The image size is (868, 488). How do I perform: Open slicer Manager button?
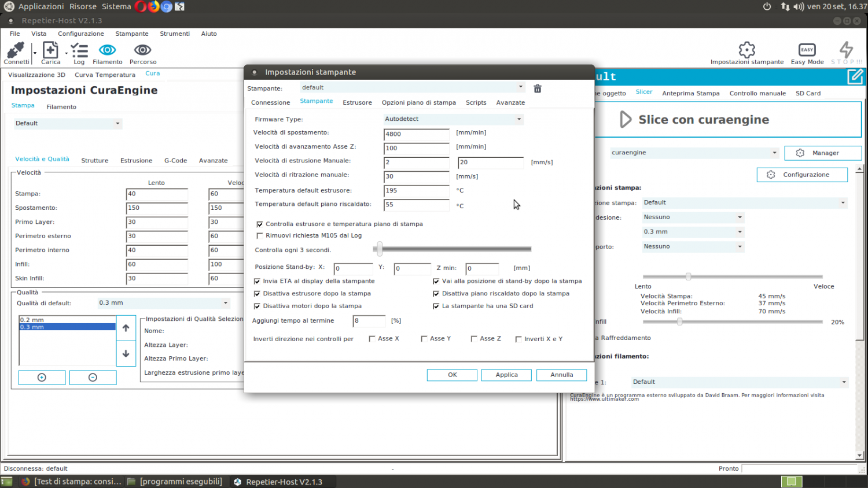(823, 153)
